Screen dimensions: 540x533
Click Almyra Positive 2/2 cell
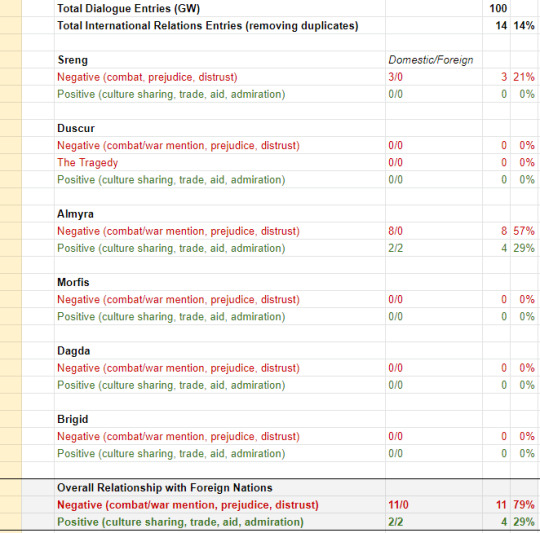point(434,248)
